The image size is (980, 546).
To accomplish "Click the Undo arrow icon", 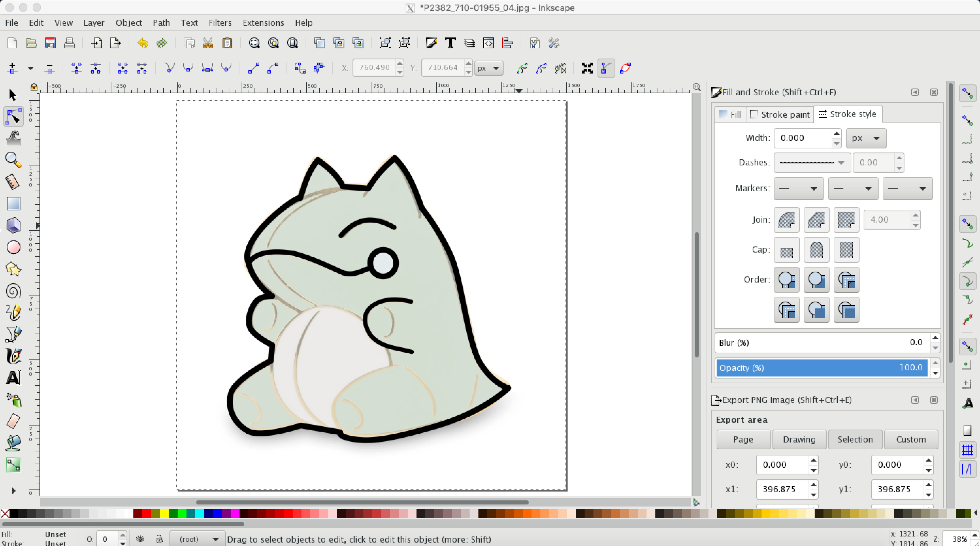I will click(143, 43).
